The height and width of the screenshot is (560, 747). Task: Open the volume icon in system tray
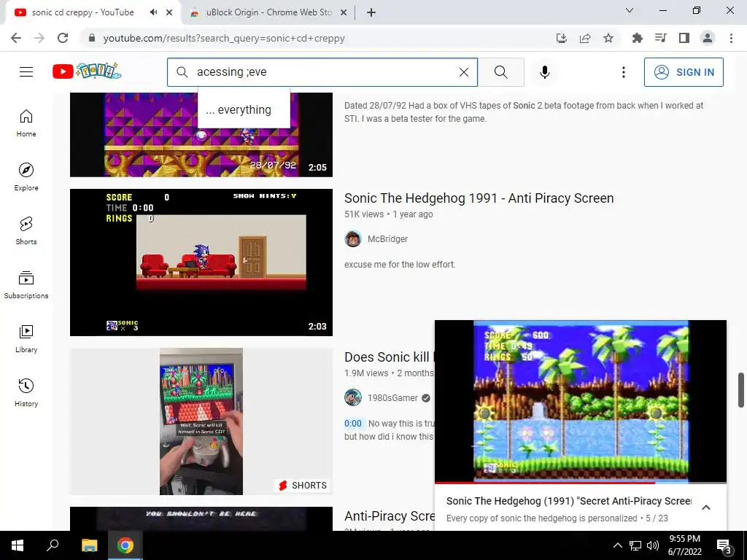pyautogui.click(x=653, y=545)
